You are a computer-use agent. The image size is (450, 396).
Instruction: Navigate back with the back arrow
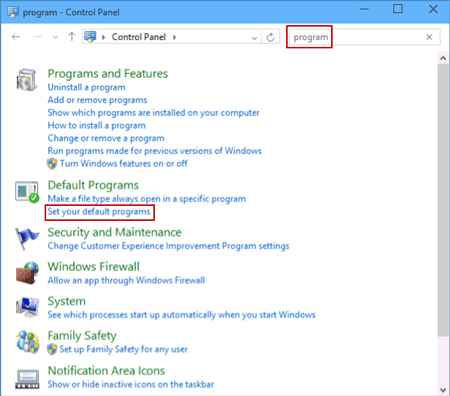(x=16, y=37)
